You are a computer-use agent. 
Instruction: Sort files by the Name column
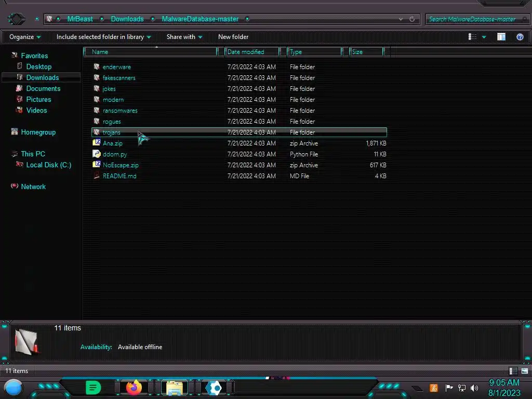[150, 51]
